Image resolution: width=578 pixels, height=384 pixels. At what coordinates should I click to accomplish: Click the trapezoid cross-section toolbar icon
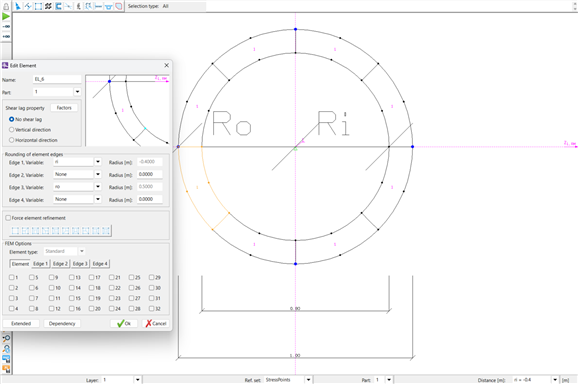click(x=108, y=6)
